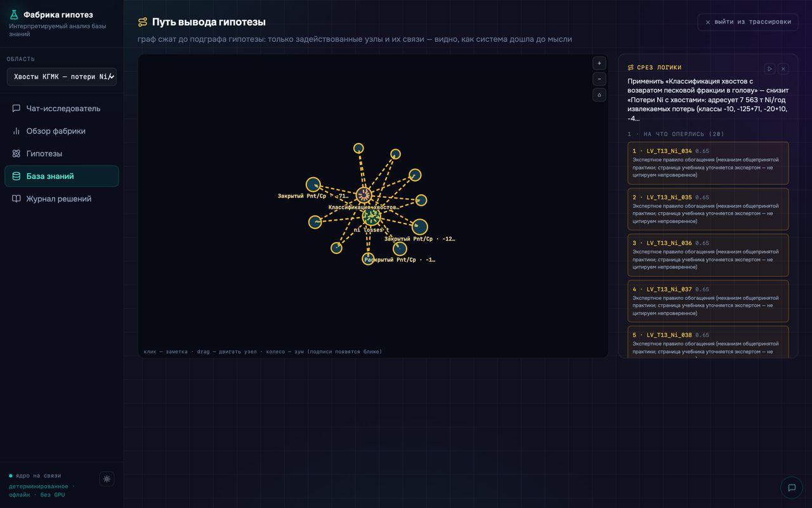This screenshot has height=508, width=812.
Task: Reset graph view with home icon
Action: pyautogui.click(x=599, y=95)
